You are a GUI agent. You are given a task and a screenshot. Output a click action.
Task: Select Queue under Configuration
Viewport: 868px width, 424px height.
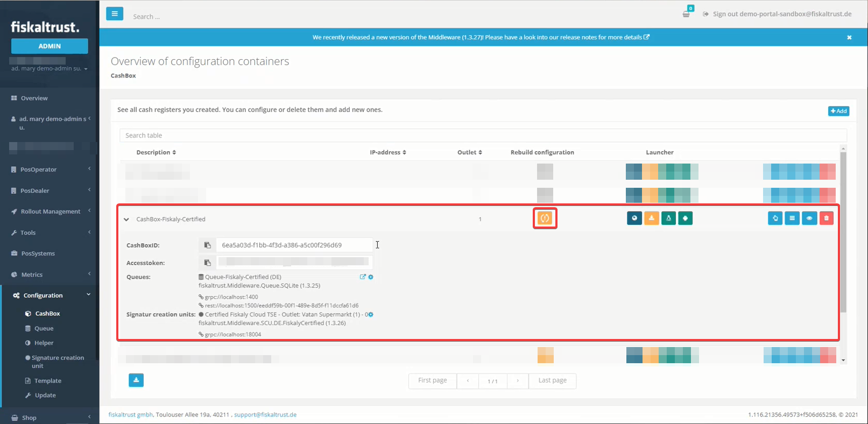(44, 329)
